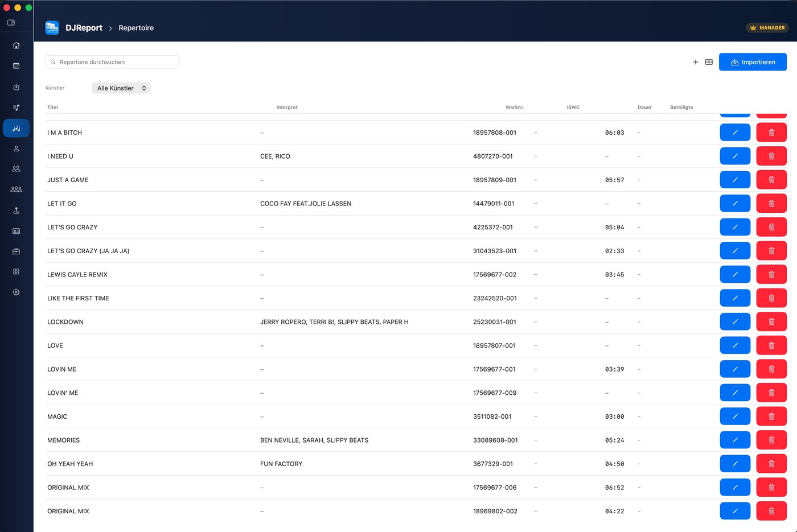Click the briefcase icon in sidebar
Viewport: 797px width, 532px height.
point(16,251)
